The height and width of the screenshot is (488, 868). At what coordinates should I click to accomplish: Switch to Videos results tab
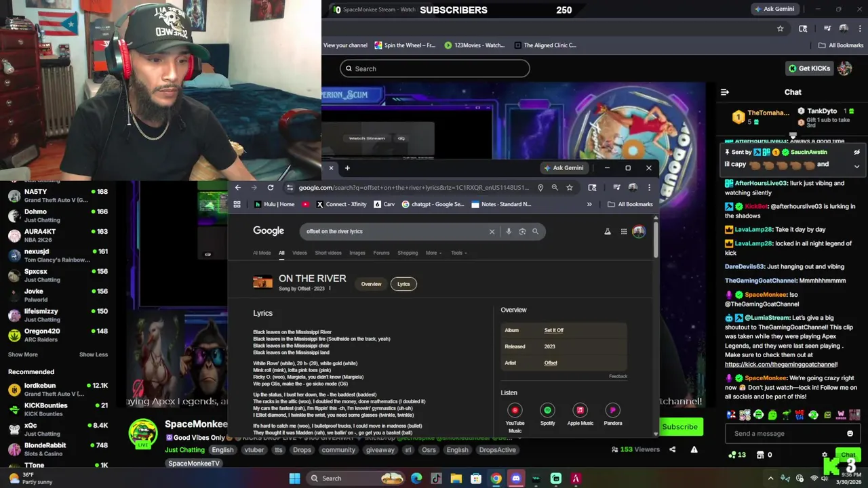click(x=299, y=253)
